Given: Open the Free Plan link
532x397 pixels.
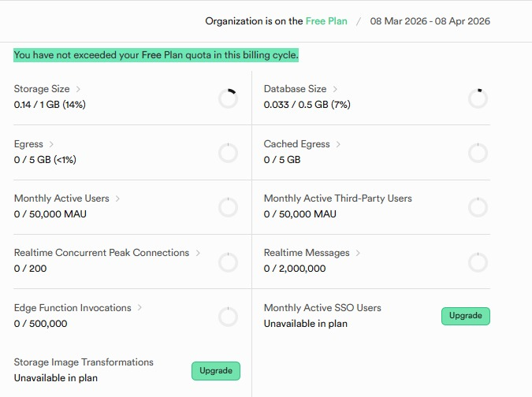Looking at the screenshot, I should pos(326,21).
